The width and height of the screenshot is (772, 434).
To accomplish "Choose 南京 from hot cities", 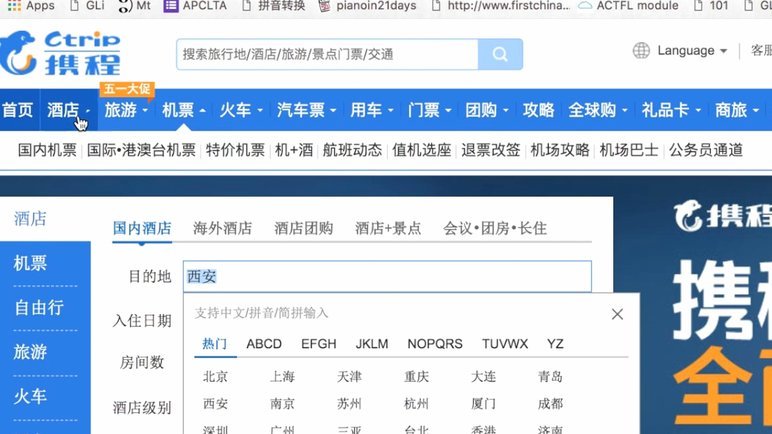I will pos(282,404).
